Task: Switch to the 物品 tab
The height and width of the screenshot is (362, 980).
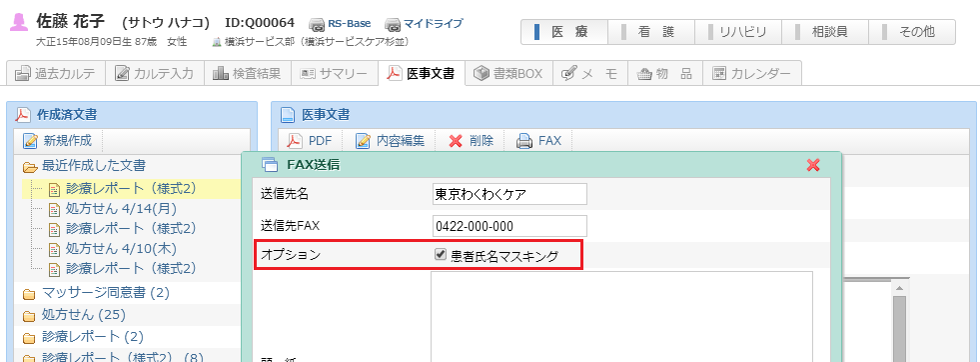Action: click(664, 73)
